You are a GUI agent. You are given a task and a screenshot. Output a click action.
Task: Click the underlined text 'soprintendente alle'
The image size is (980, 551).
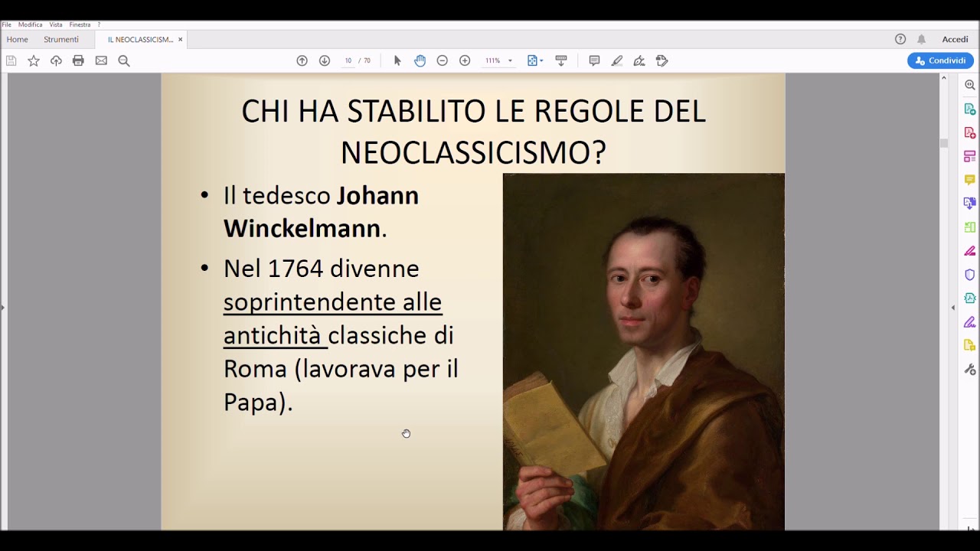332,302
